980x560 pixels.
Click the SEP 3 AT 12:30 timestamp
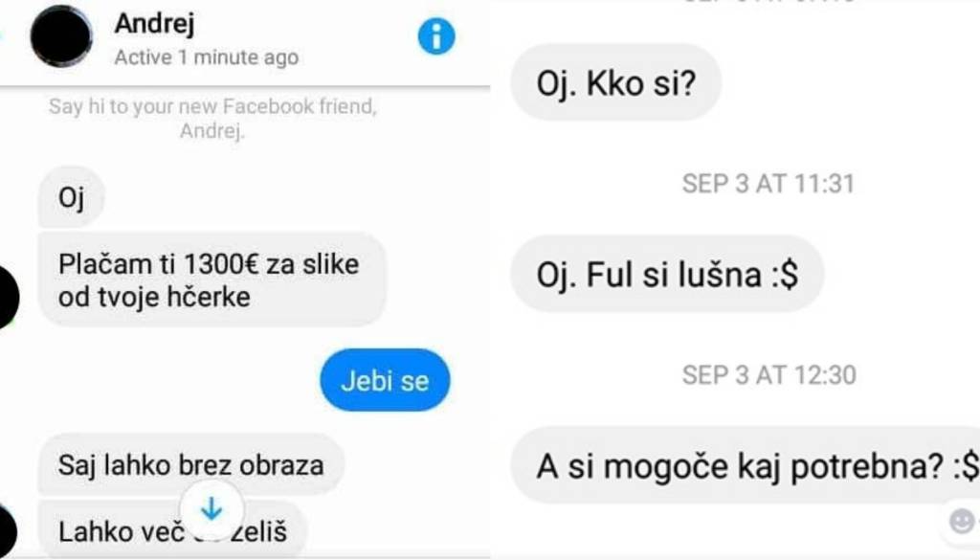[x=768, y=375]
